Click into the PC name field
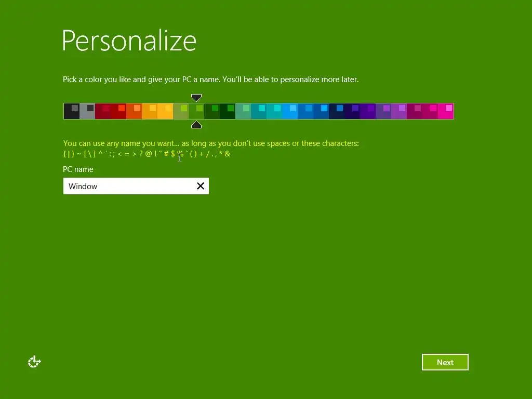 tap(136, 186)
